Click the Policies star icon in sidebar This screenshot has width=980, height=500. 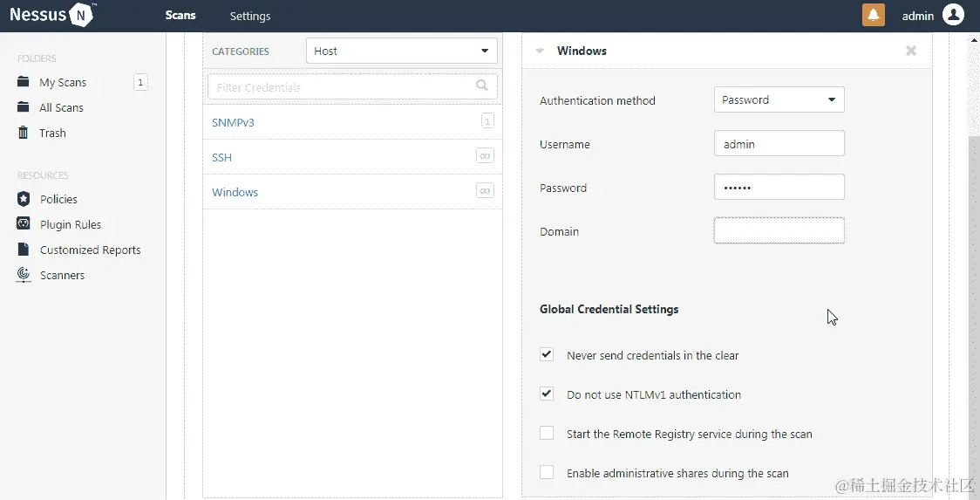tap(24, 199)
